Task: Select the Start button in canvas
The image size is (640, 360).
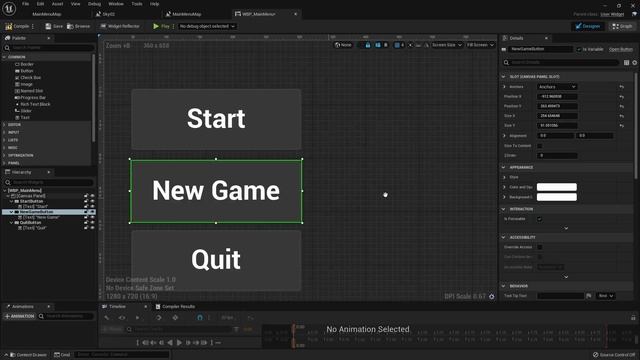Action: (216, 119)
